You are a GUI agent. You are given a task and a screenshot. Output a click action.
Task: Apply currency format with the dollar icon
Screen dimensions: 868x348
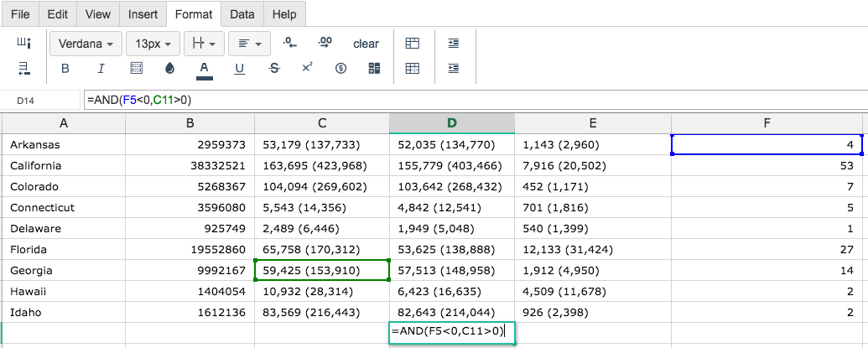[341, 69]
